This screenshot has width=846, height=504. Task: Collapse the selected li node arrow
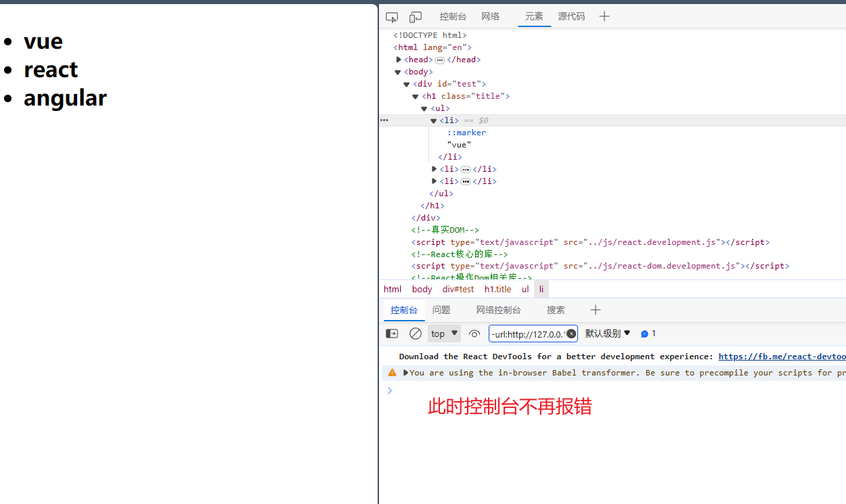coord(434,120)
